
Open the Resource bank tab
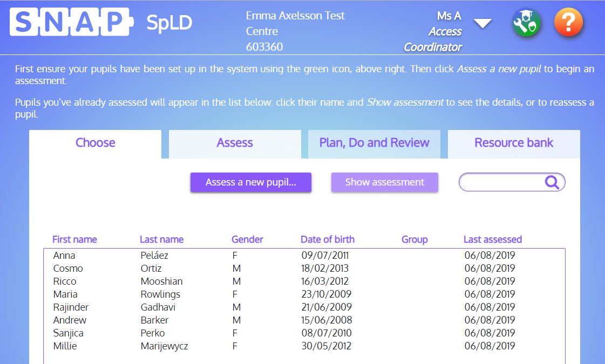click(514, 143)
